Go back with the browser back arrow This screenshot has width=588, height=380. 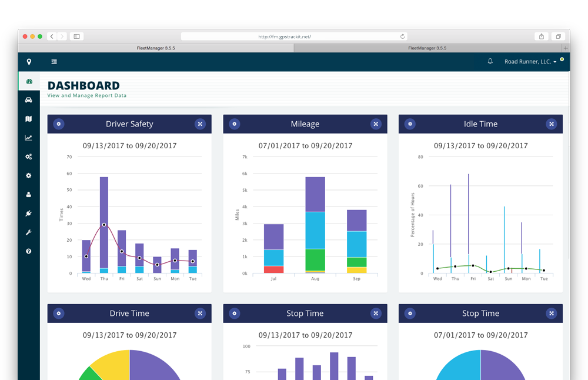(x=52, y=36)
